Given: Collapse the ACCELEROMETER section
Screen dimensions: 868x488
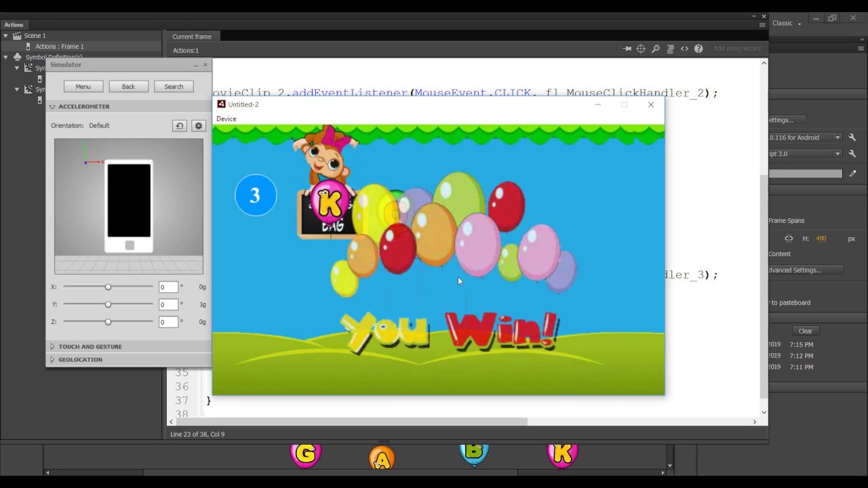Looking at the screenshot, I should click(52, 107).
